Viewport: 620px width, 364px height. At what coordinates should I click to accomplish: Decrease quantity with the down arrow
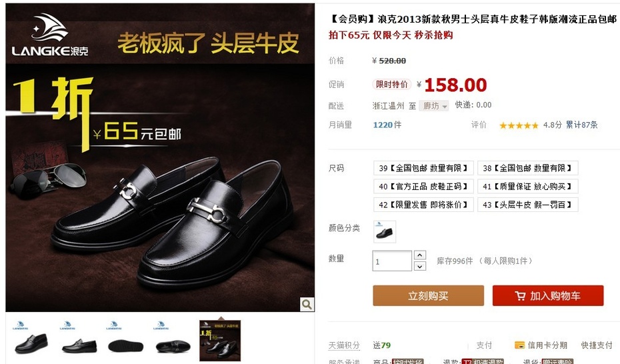tap(419, 267)
